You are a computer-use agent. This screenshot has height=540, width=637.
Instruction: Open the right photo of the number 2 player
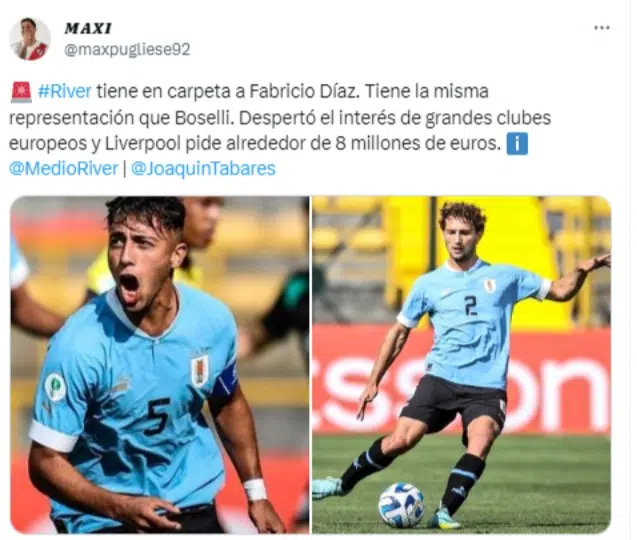pyautogui.click(x=462, y=364)
